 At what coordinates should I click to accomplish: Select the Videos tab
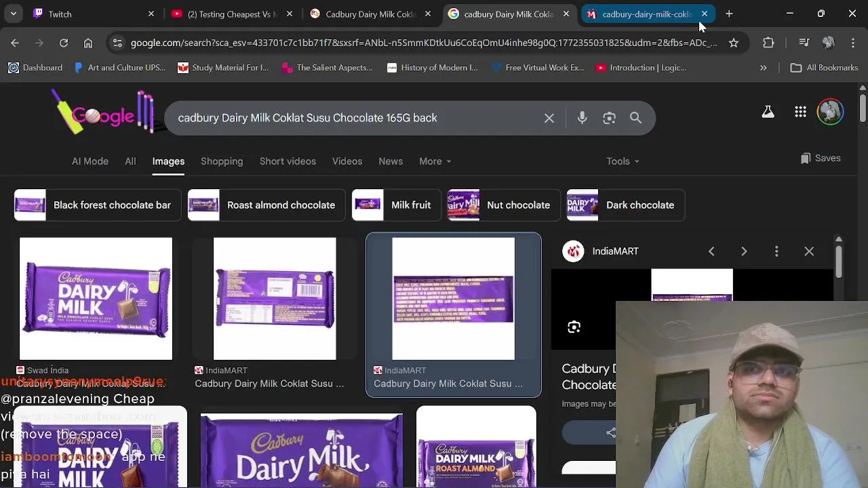pos(347,161)
